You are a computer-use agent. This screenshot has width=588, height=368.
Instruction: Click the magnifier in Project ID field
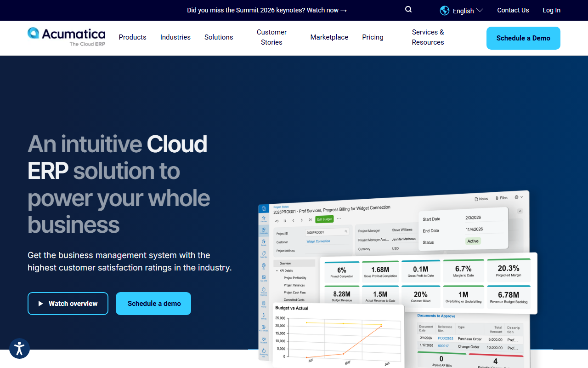click(x=346, y=231)
